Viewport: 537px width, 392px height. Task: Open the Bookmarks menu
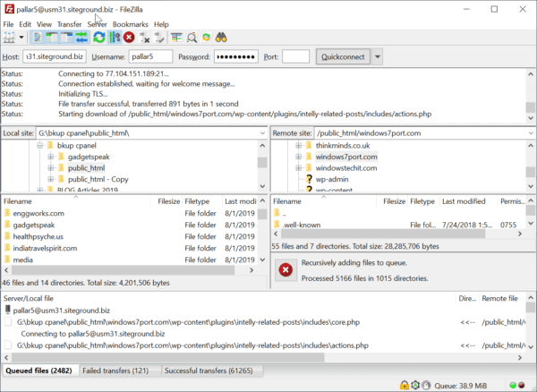(x=131, y=24)
